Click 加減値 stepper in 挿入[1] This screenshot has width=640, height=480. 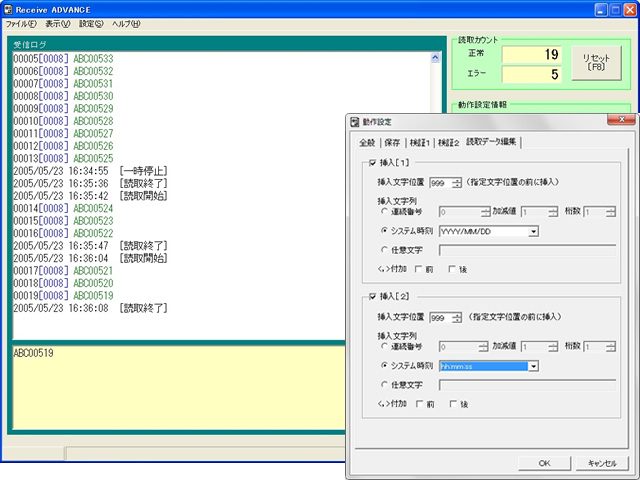coord(553,212)
